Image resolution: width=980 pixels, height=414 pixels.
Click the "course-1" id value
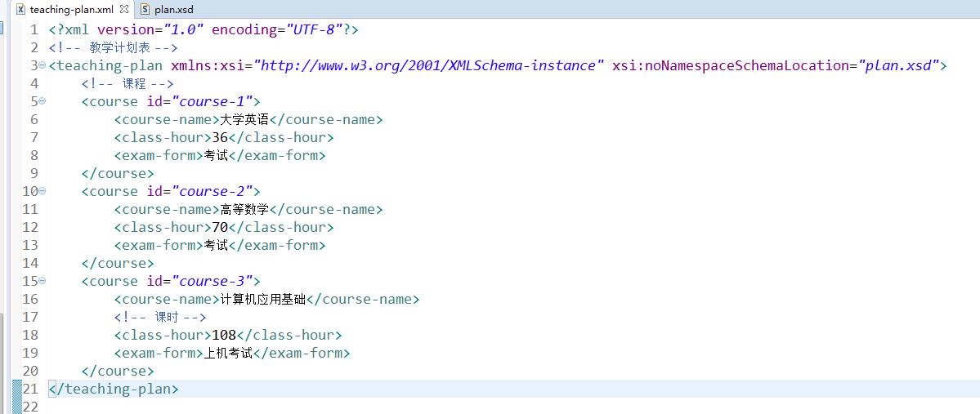213,102
